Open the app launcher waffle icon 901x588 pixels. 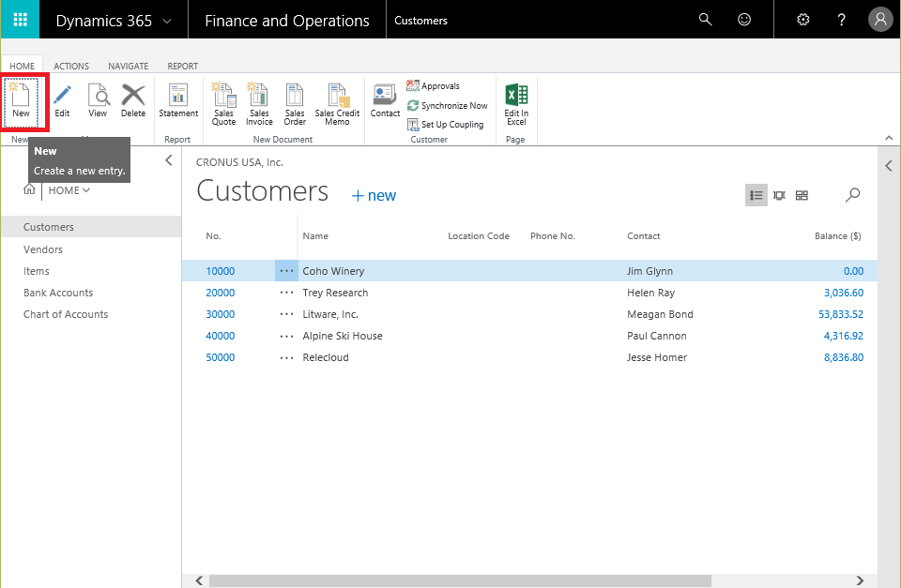pos(20,20)
